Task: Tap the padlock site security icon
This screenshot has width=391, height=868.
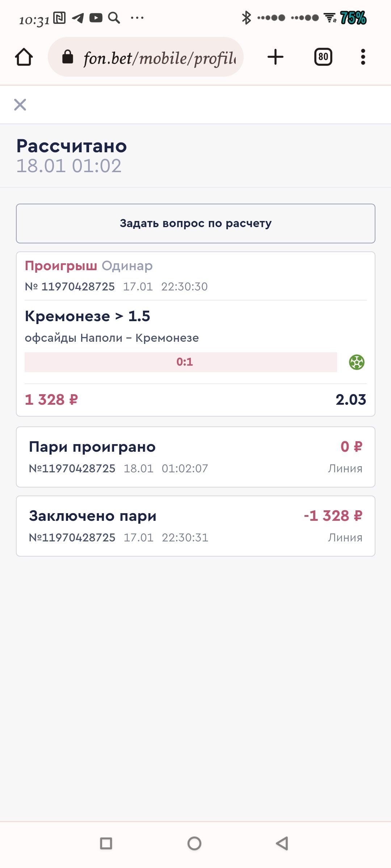Action: (68, 57)
